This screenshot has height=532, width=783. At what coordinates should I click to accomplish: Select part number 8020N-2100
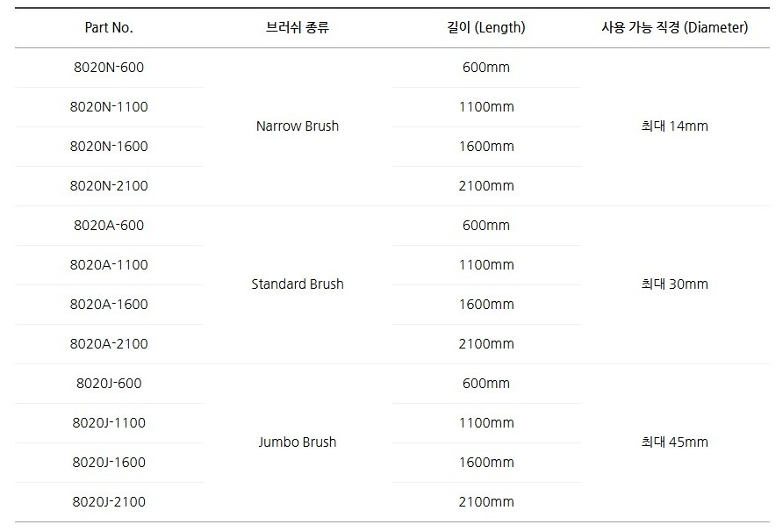click(x=109, y=186)
